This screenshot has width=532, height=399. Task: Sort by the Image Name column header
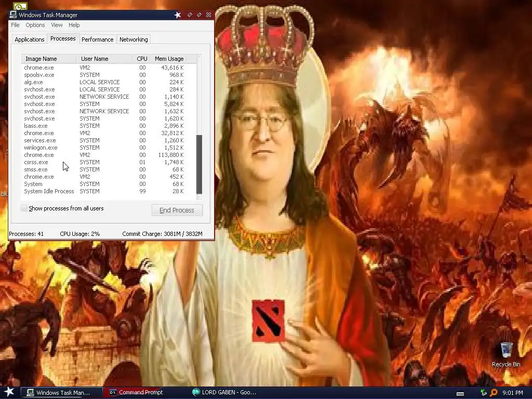[49, 59]
